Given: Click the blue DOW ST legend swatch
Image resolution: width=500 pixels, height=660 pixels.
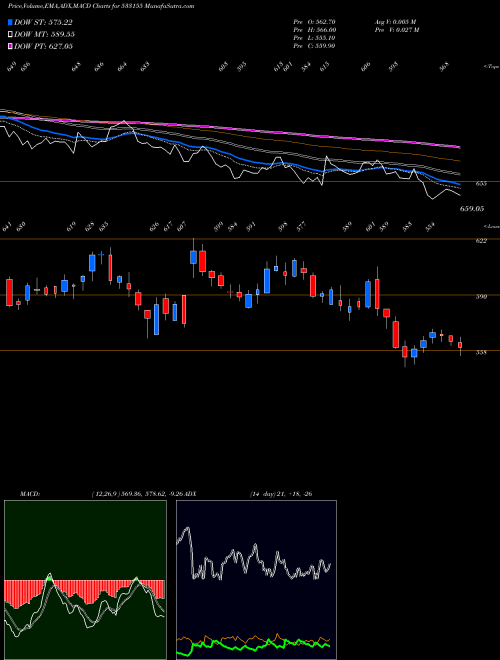Looking at the screenshot, I should [x=10, y=22].
